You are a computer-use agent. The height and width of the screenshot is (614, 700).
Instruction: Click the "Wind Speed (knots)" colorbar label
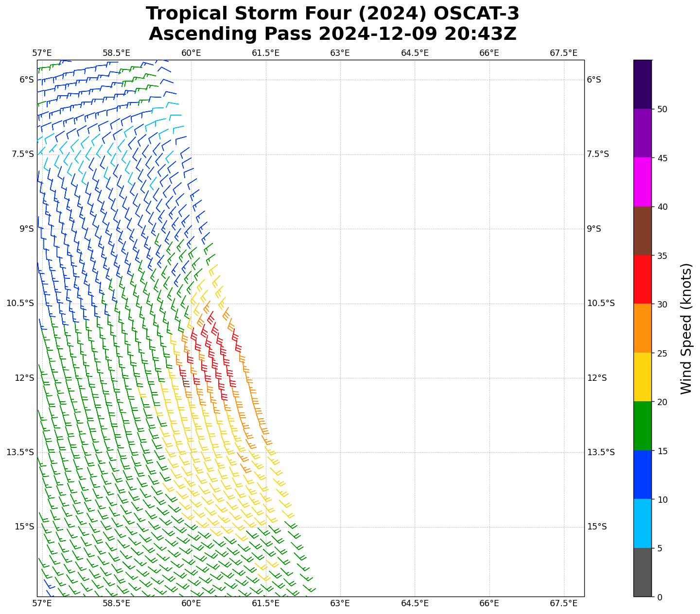pos(685,328)
